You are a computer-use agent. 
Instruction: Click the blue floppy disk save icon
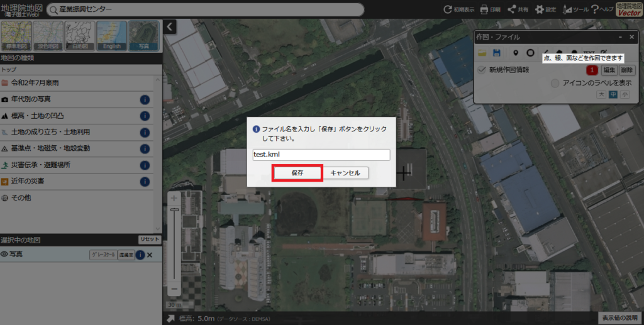pyautogui.click(x=497, y=53)
